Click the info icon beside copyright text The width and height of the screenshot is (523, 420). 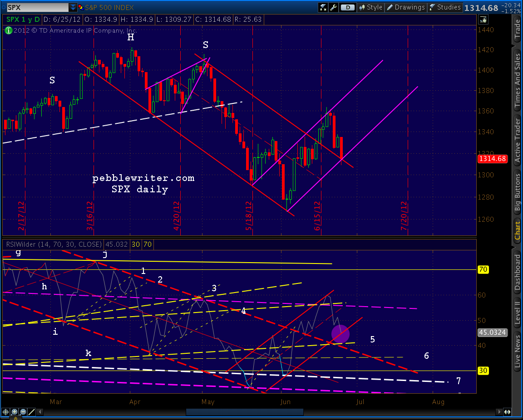pos(8,30)
